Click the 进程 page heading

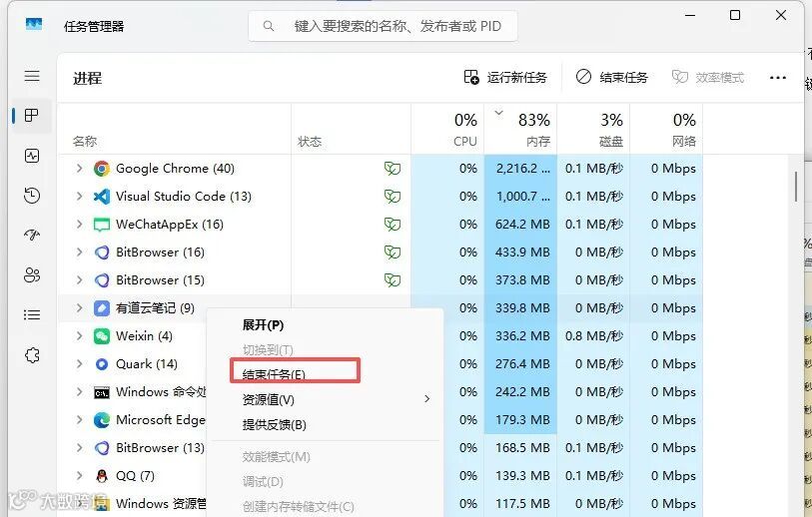87,78
